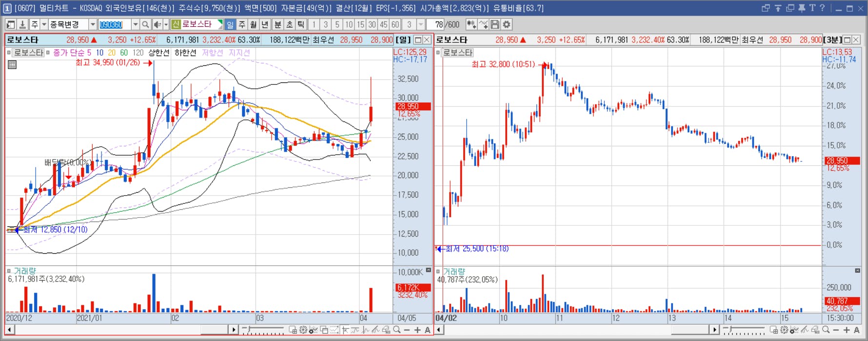Select the 틱 (tick) period button
The image size is (868, 341).
pyautogui.click(x=301, y=24)
